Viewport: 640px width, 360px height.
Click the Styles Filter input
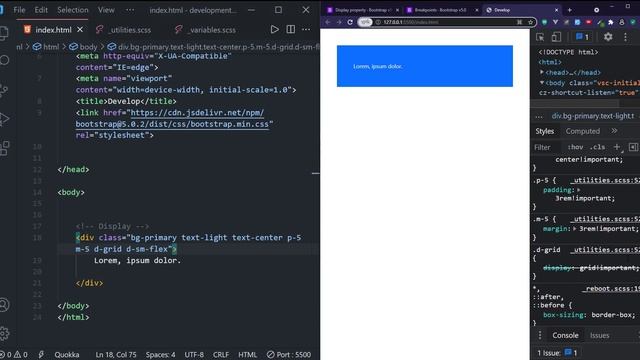point(547,147)
